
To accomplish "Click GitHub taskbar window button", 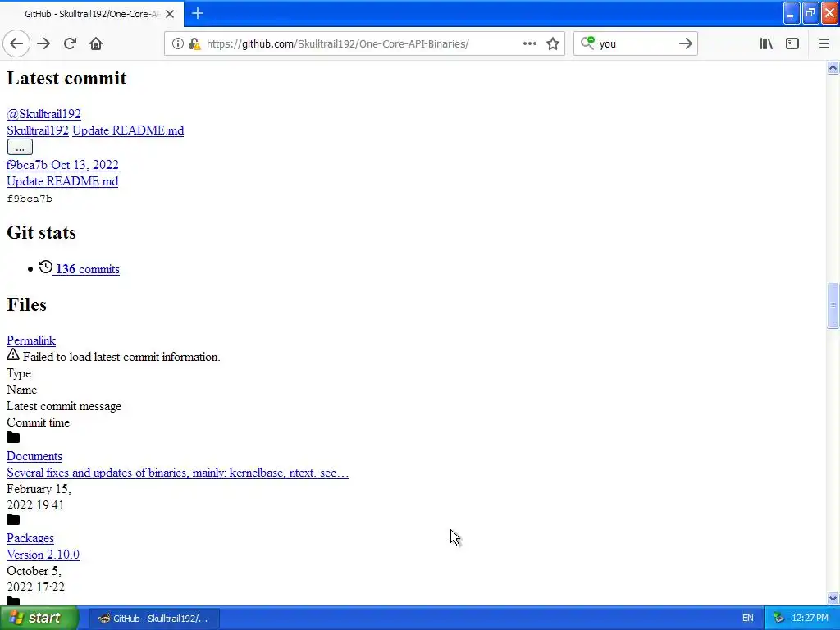I will click(153, 619).
